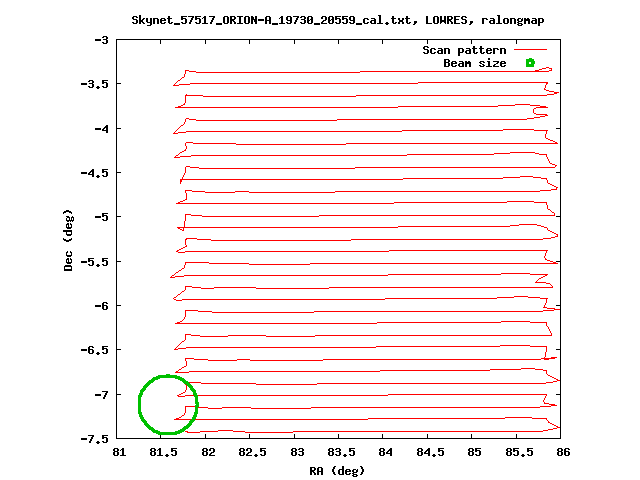Click the small green beam marker in the legend
Viewport: 640px width, 480px height.
click(x=530, y=63)
